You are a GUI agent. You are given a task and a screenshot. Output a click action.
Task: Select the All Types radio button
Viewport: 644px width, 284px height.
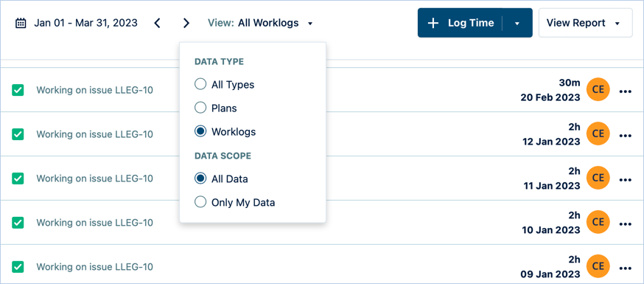[x=200, y=85]
